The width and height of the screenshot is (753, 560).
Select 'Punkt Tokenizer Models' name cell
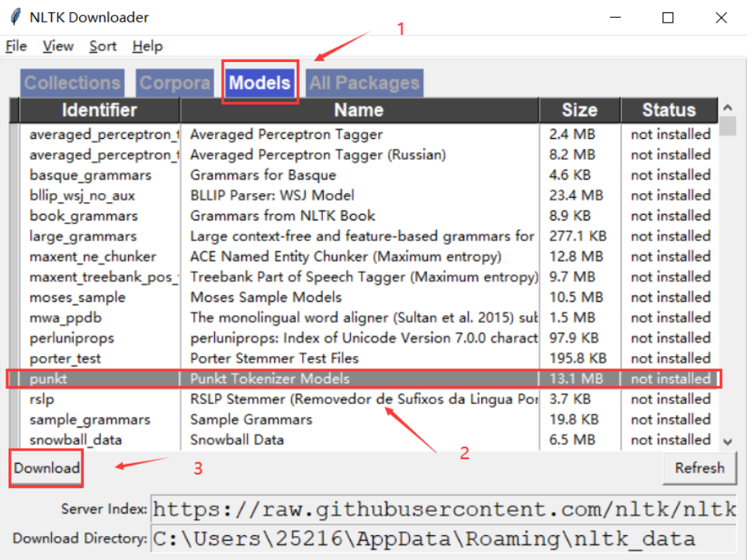[270, 379]
